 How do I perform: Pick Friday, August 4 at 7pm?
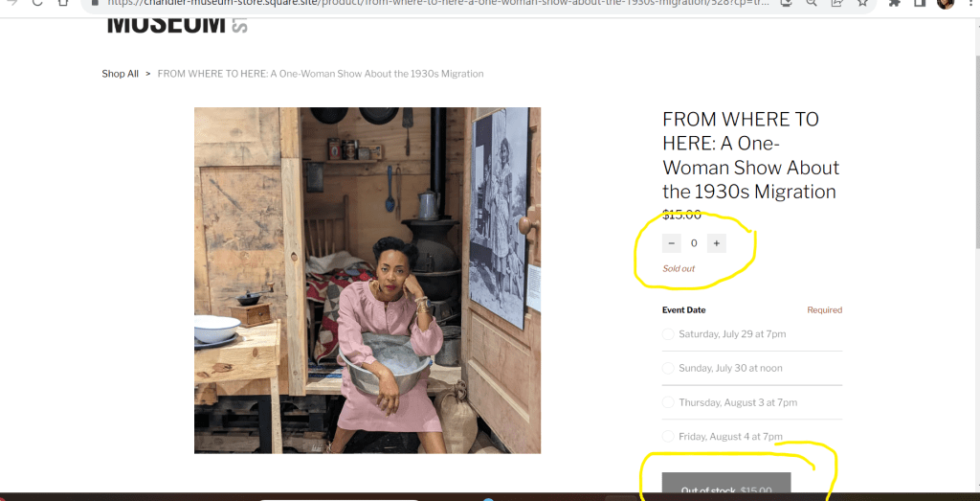tap(668, 437)
